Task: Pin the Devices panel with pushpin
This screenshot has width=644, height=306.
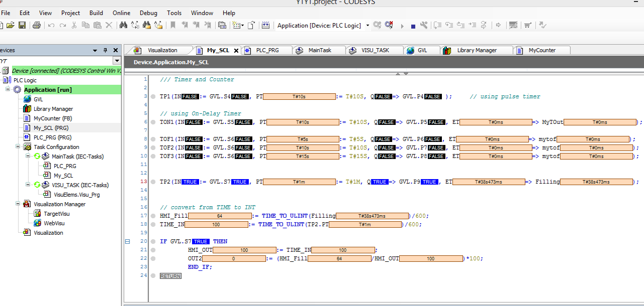Action: pyautogui.click(x=105, y=50)
